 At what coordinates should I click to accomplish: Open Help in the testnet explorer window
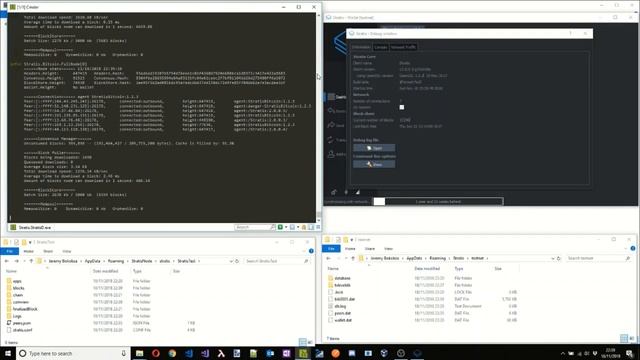(633, 249)
